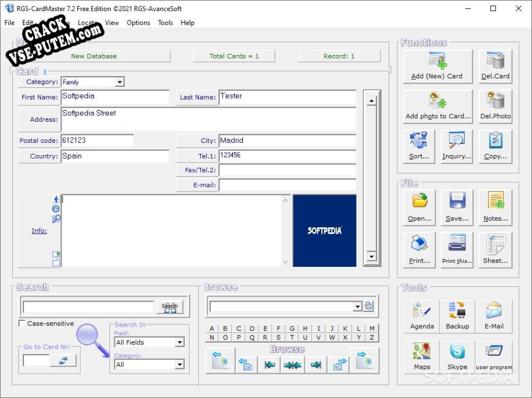Print the cards with Print icon

pyautogui.click(x=420, y=250)
